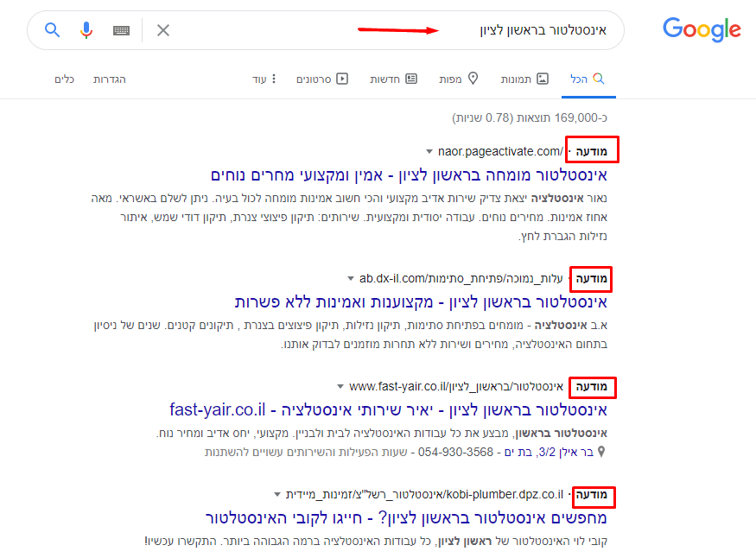This screenshot has height=558, width=756.
Task: Click the magnifier search icon in search box
Action: point(52,30)
